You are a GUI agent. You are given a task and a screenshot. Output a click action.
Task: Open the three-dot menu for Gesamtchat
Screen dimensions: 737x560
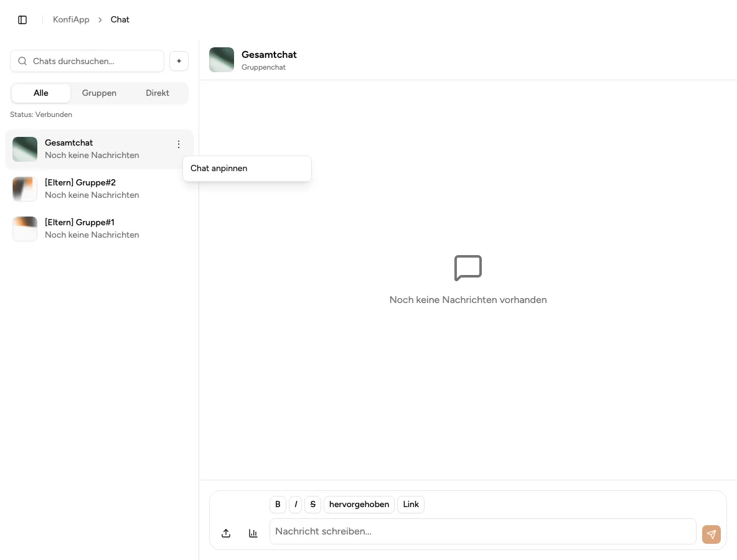tap(179, 144)
